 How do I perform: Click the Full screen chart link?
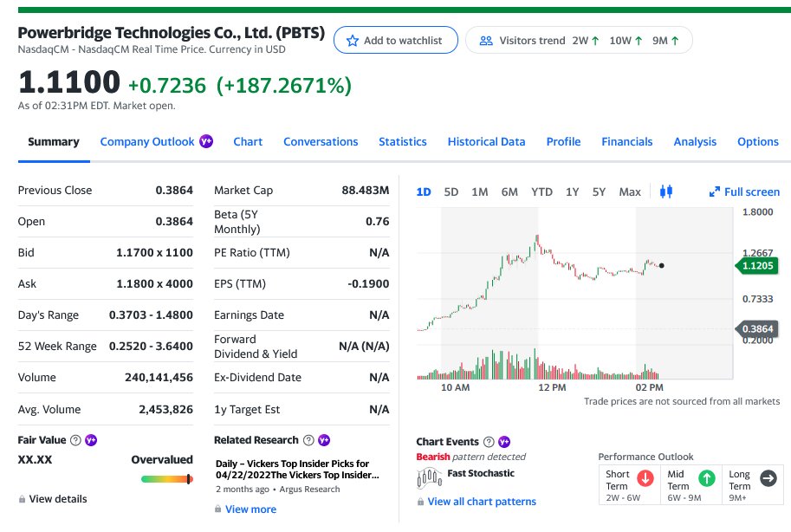pos(744,191)
